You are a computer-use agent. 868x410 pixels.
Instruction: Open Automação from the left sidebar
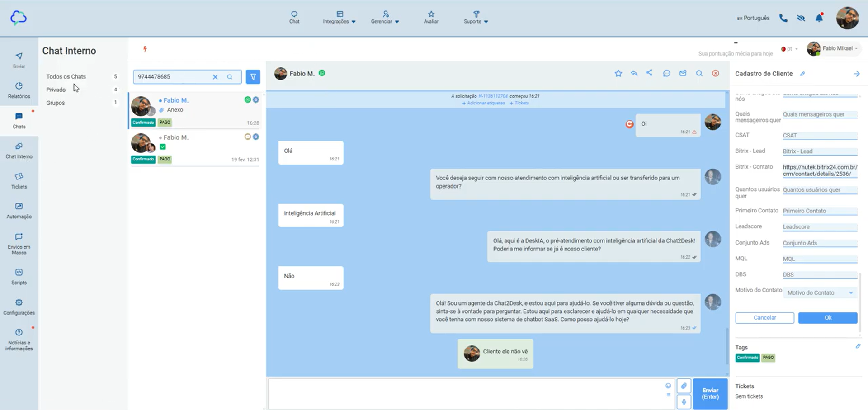pos(19,211)
